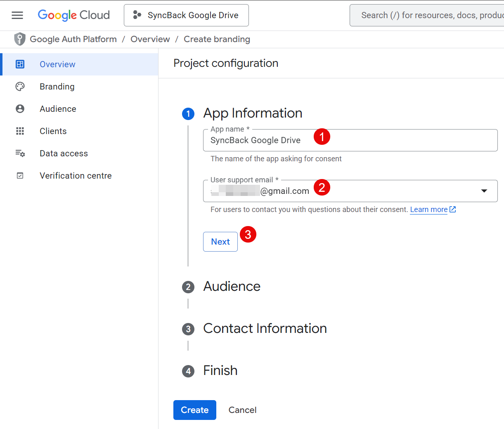Click the Clients grid icon

tap(20, 131)
